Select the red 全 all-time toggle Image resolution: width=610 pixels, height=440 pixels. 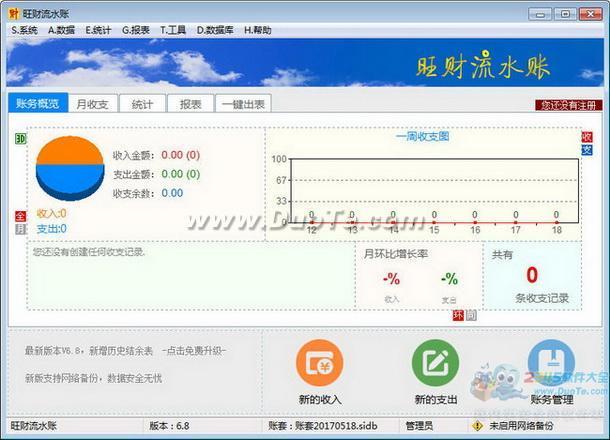point(20,216)
